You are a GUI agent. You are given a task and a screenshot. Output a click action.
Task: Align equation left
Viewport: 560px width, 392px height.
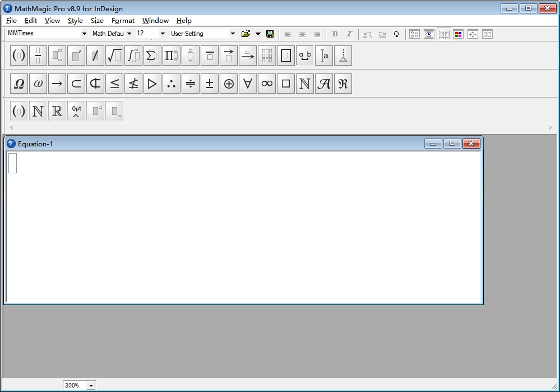tap(288, 34)
